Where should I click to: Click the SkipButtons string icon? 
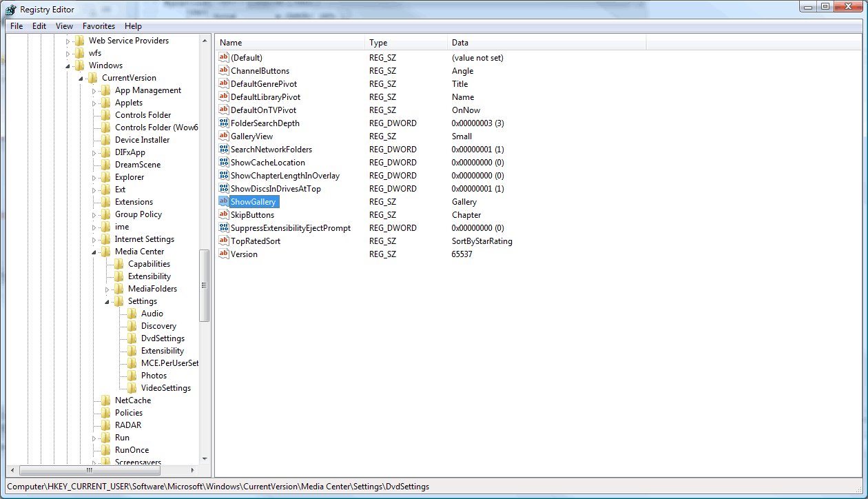223,215
